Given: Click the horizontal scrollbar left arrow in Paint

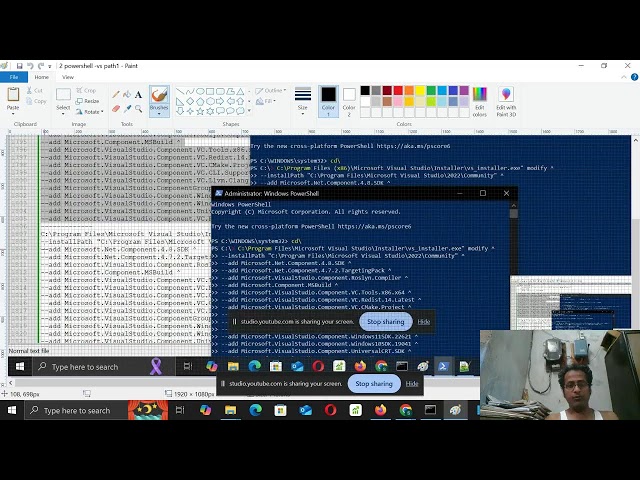Looking at the screenshot, I should coord(11,383).
